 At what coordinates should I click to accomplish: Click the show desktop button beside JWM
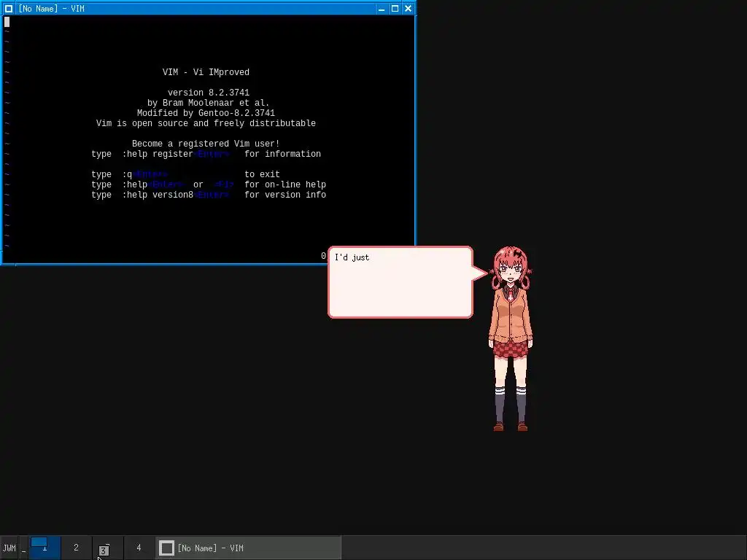pyautogui.click(x=23, y=548)
